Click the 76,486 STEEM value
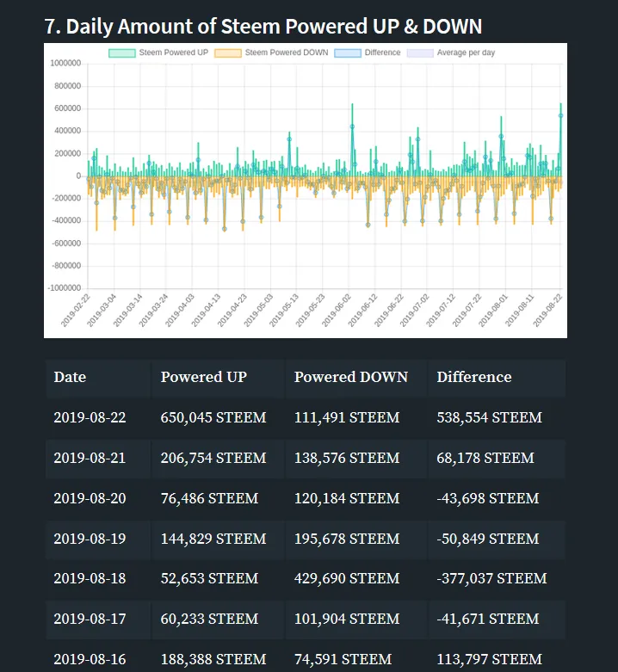Viewport: 618px width, 672px height. (x=209, y=498)
